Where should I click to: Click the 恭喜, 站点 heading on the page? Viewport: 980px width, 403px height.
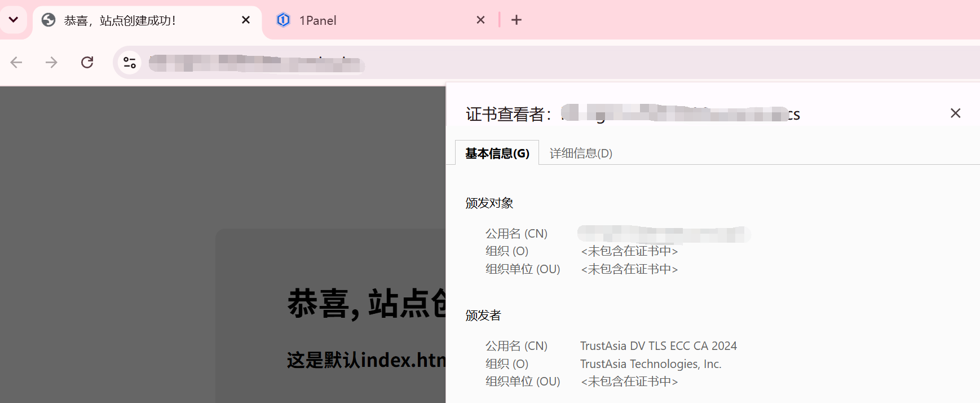coord(367,304)
